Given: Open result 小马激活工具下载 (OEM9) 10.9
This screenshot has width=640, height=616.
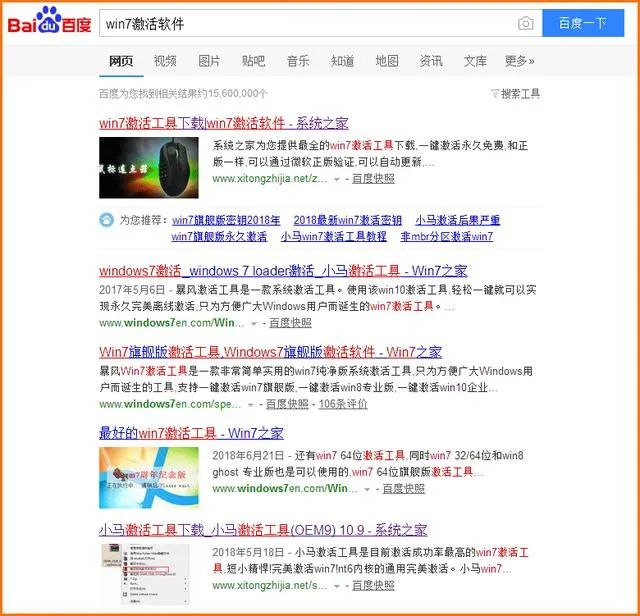Looking at the screenshot, I should 263,530.
